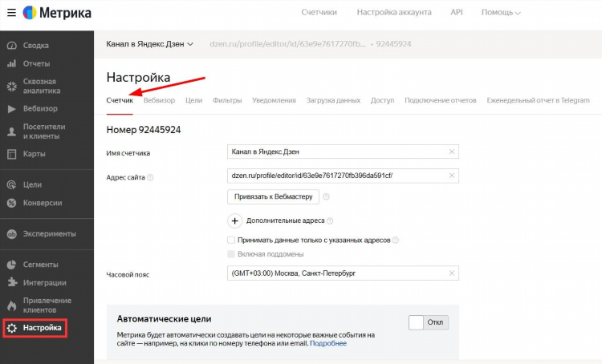
Task: Turn on Автоматические цели switch
Action: tap(429, 322)
